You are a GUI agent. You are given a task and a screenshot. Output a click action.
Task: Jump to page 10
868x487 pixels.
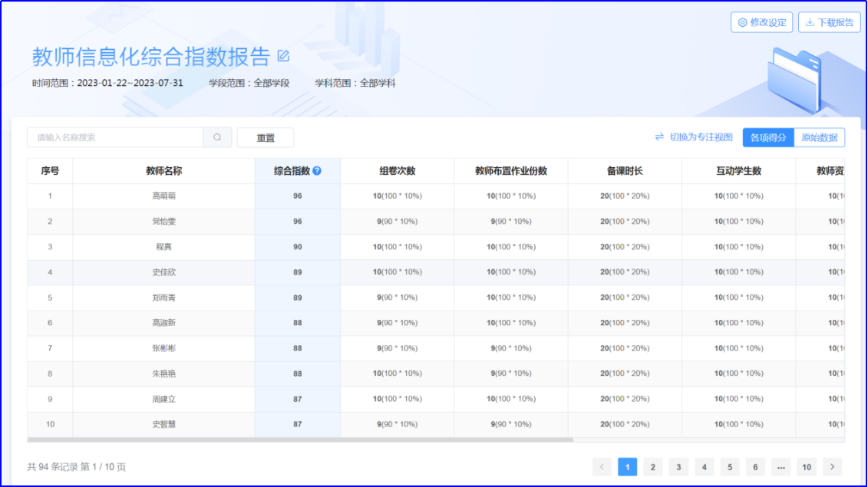[x=807, y=467]
